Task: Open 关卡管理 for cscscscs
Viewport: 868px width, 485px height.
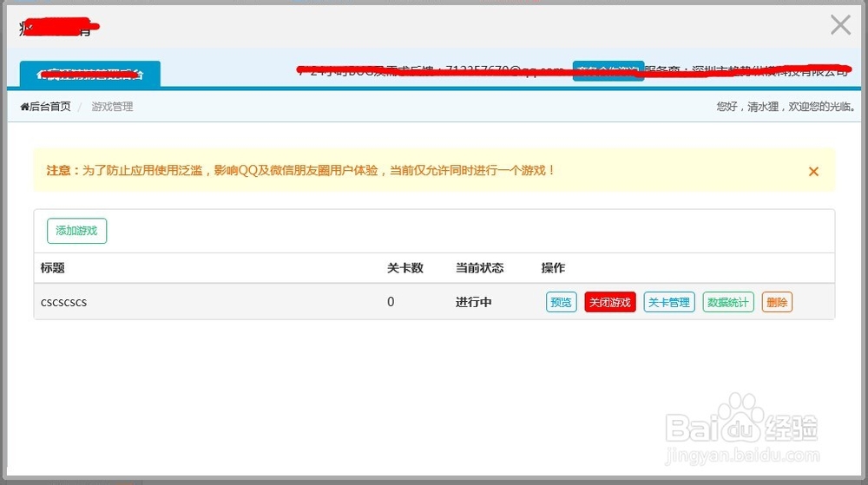Action: tap(668, 302)
